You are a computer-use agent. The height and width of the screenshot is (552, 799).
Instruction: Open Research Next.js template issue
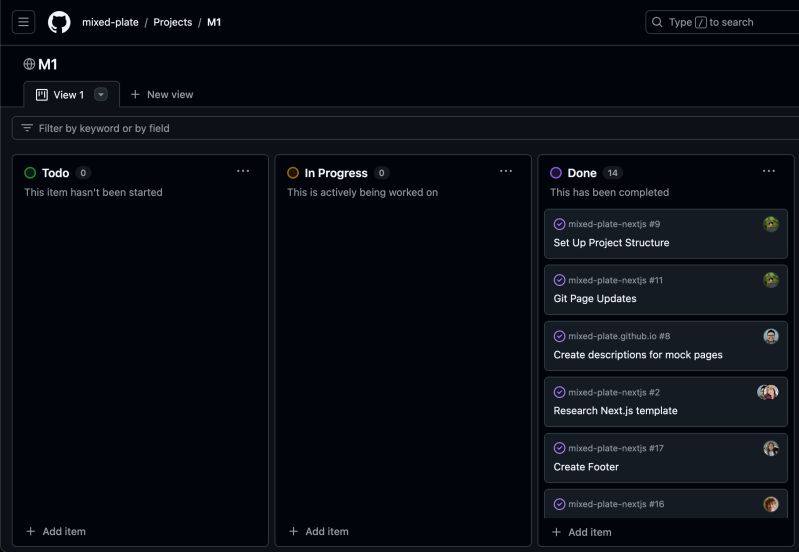616,411
